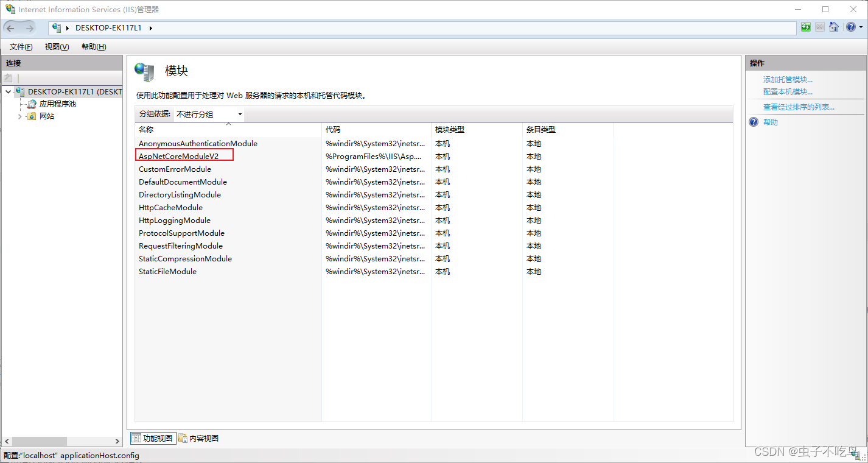Expand breadcrumb arrow after DESKTOP-EK117L1

[x=150, y=28]
